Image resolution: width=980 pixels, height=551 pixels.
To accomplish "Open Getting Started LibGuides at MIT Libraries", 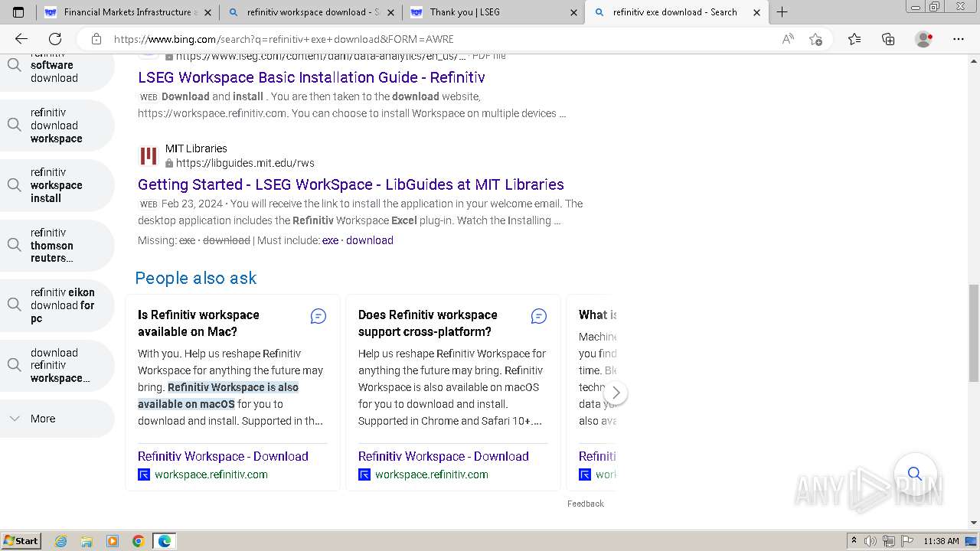I will tap(351, 184).
